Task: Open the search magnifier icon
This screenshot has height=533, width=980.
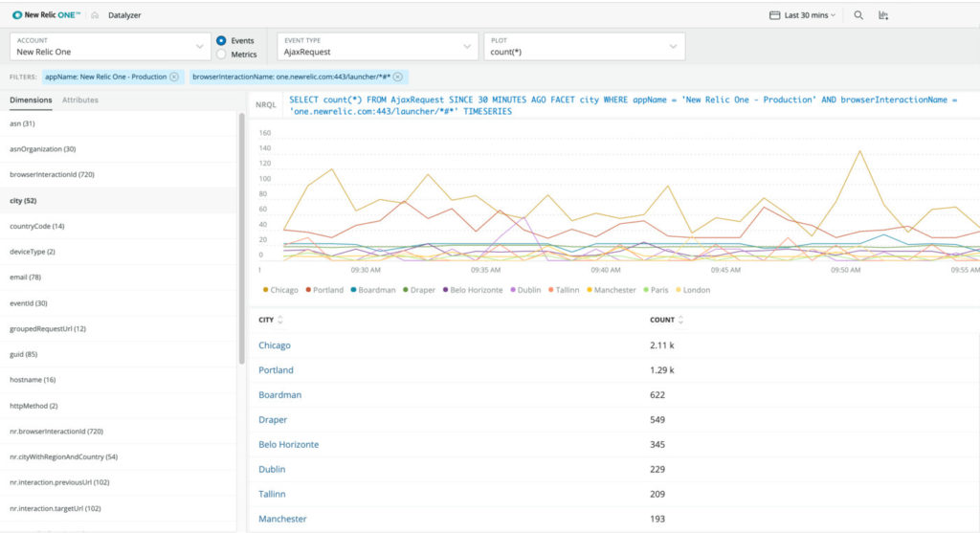Action: click(858, 15)
